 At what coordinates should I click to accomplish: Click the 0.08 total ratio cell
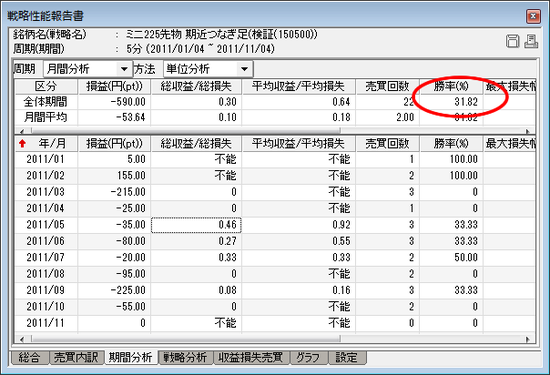[x=196, y=290]
